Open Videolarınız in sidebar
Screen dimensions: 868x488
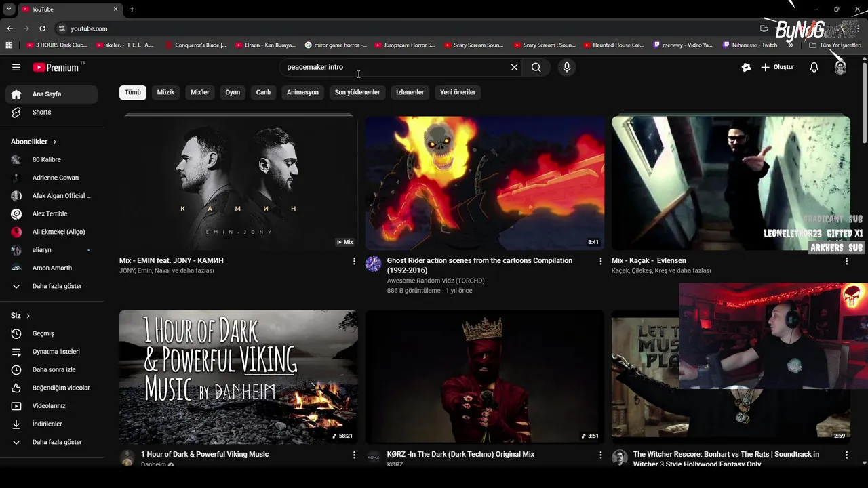tap(52, 406)
